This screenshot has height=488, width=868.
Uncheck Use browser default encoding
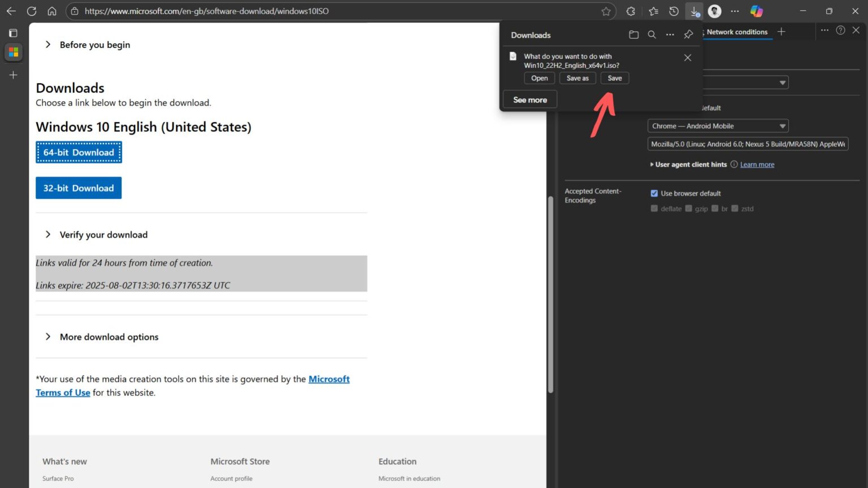coord(654,193)
